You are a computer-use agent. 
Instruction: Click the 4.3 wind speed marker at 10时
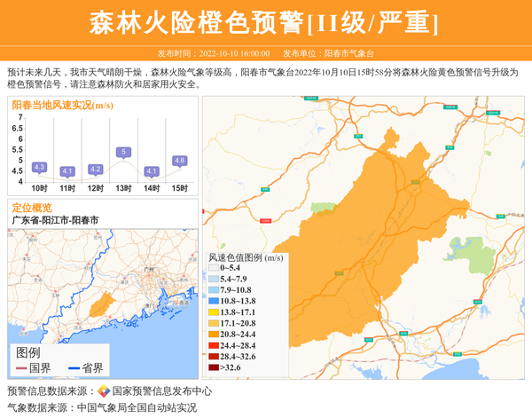coord(39,167)
